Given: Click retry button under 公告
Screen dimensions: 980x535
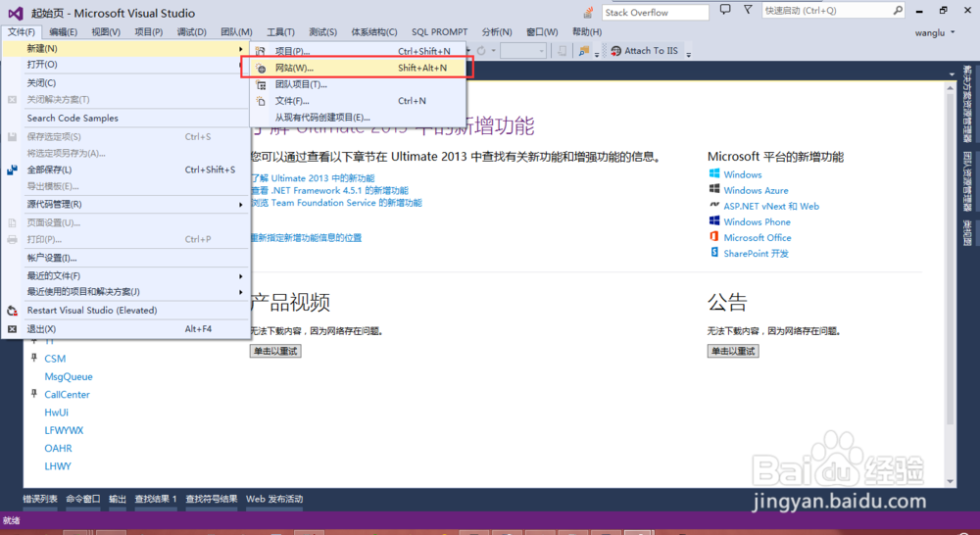Looking at the screenshot, I should 733,351.
